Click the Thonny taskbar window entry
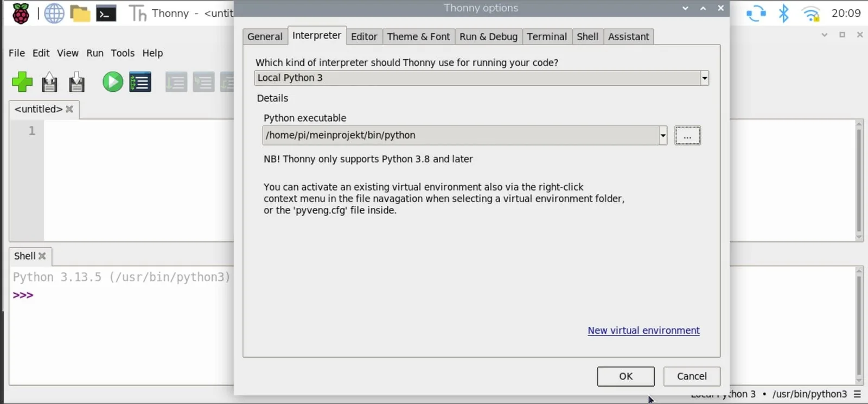Screen dimensions: 868x404 [x=181, y=13]
